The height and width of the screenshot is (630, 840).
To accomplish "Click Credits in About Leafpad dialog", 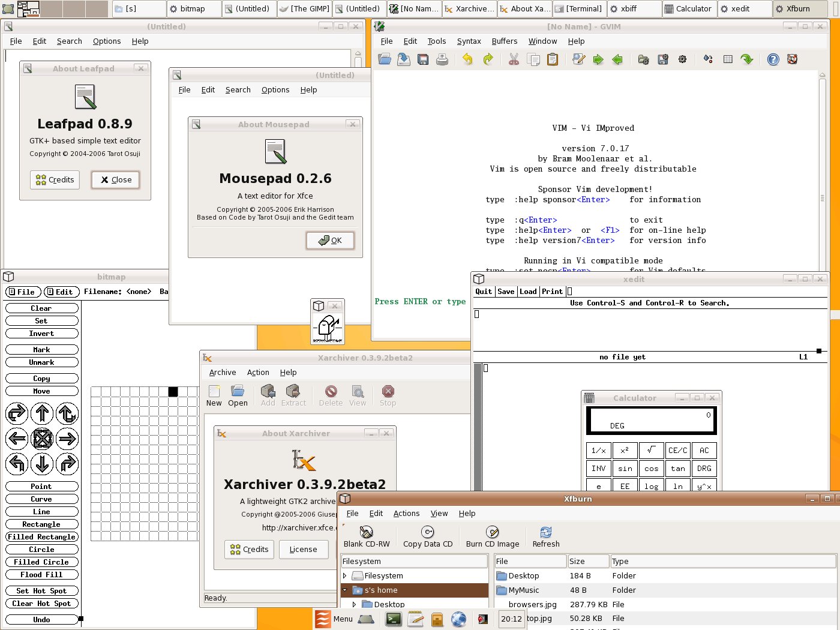I will click(x=55, y=180).
